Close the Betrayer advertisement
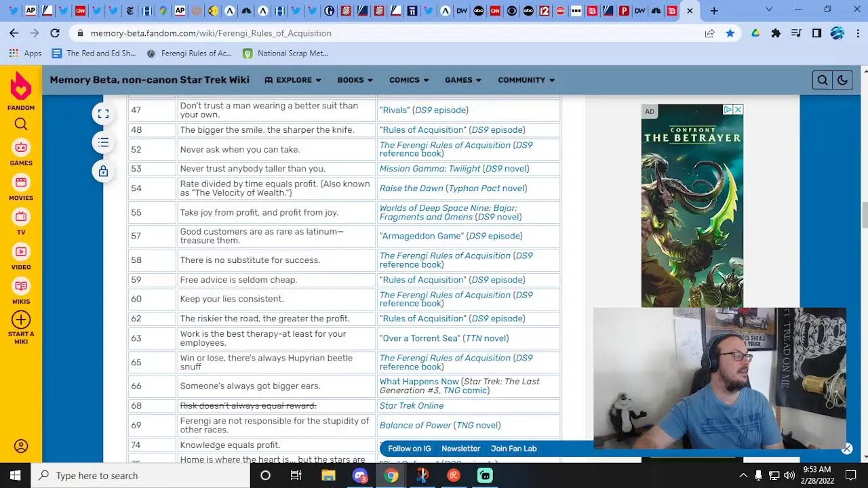Viewport: 868px width, 488px height. 738,110
